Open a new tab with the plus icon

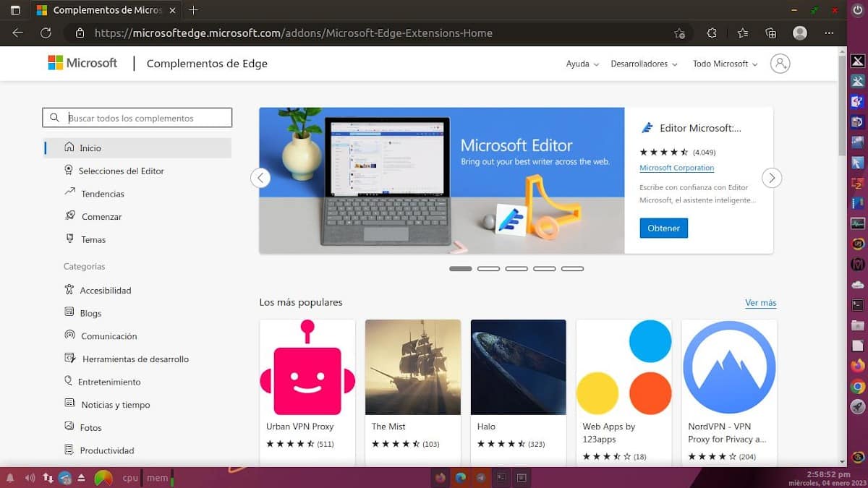(x=193, y=11)
